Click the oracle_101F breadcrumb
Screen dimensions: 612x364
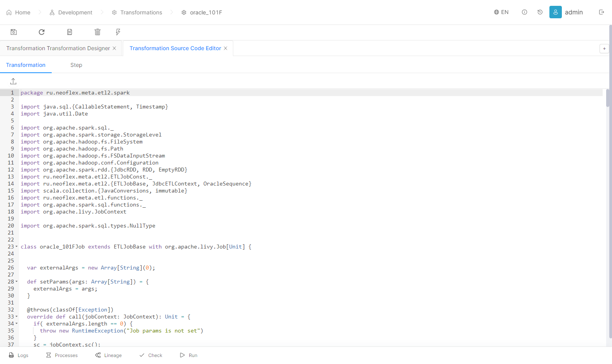click(x=202, y=12)
